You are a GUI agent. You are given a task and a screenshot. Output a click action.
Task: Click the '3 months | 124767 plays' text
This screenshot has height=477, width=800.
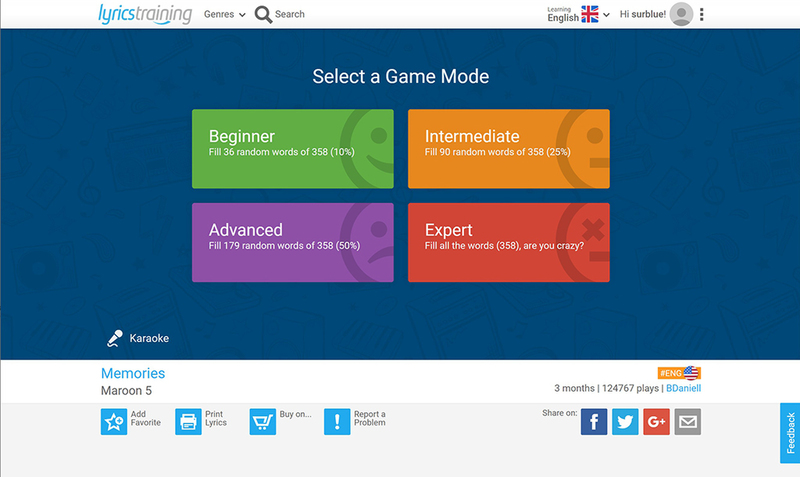[x=607, y=388]
